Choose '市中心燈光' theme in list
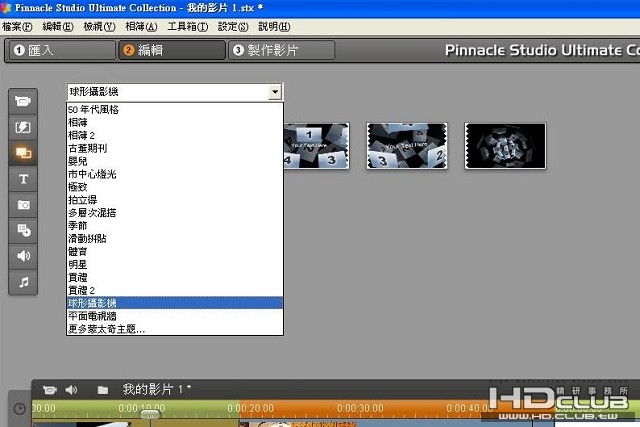The height and width of the screenshot is (427, 640). pos(175,174)
